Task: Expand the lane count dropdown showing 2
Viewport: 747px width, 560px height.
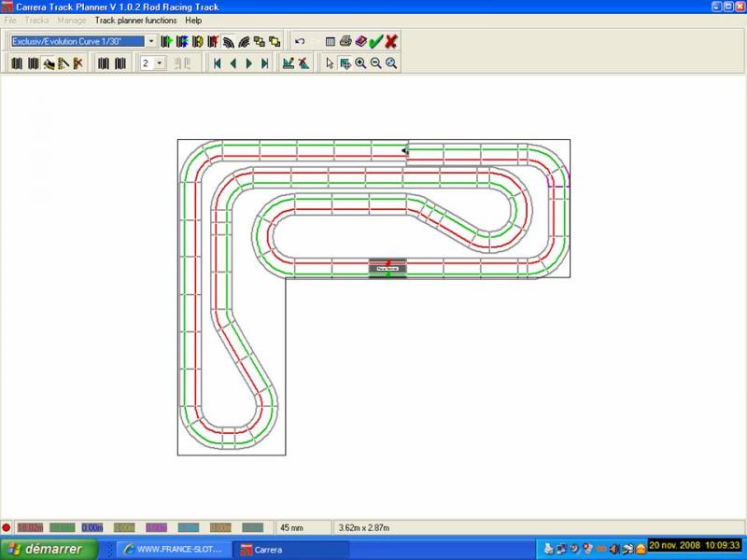Action: pyautogui.click(x=160, y=63)
